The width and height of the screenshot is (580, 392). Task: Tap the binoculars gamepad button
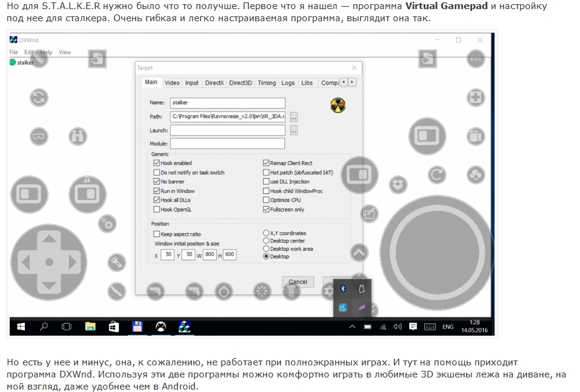78,136
